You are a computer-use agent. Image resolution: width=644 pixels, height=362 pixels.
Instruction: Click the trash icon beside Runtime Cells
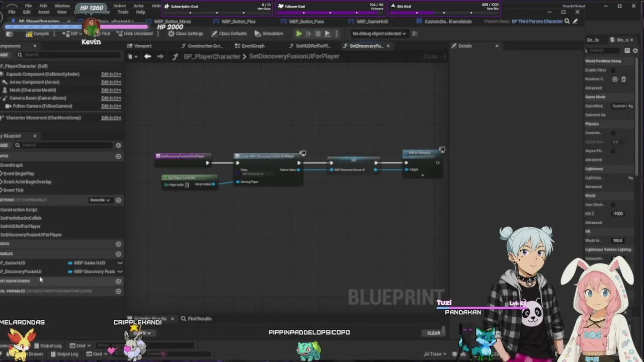click(623, 79)
